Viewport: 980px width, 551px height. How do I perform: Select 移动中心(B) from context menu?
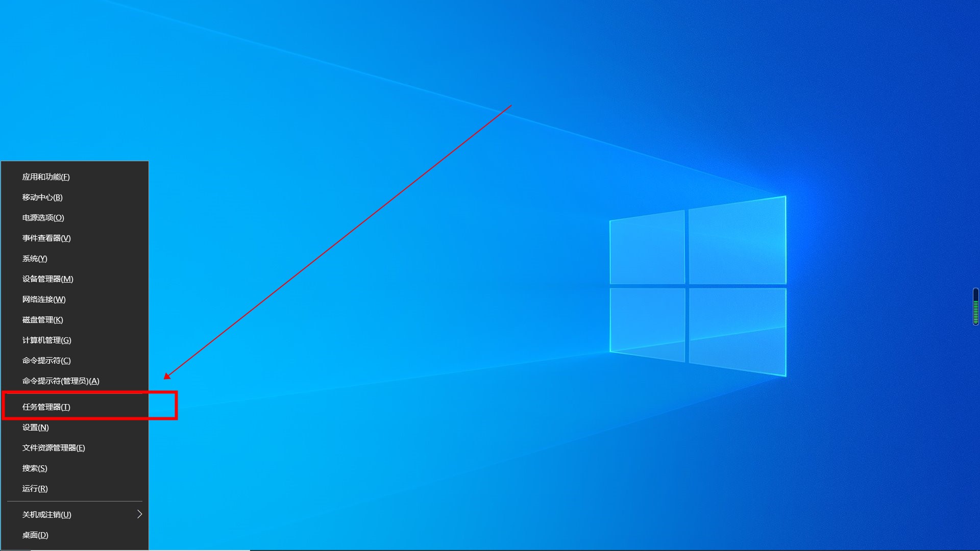coord(42,197)
